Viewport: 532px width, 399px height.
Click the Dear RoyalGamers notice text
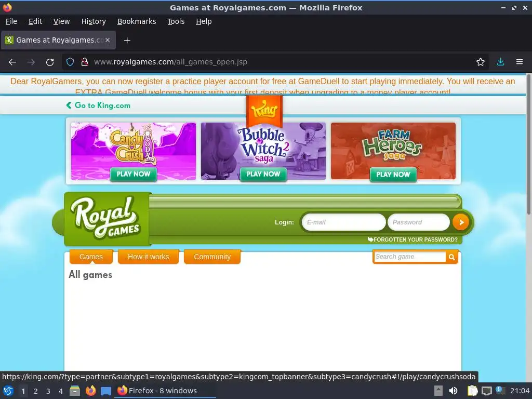pos(262,86)
